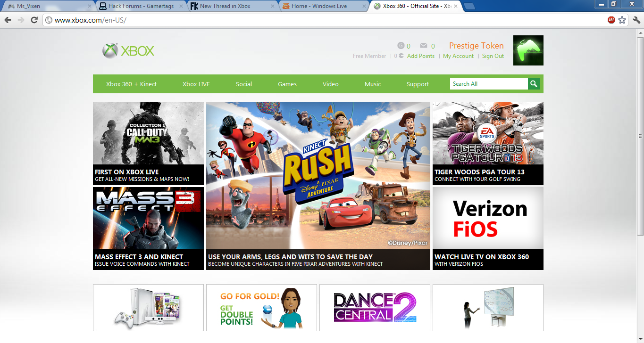Open the Support menu
Image resolution: width=644 pixels, height=343 pixels.
coord(418,84)
